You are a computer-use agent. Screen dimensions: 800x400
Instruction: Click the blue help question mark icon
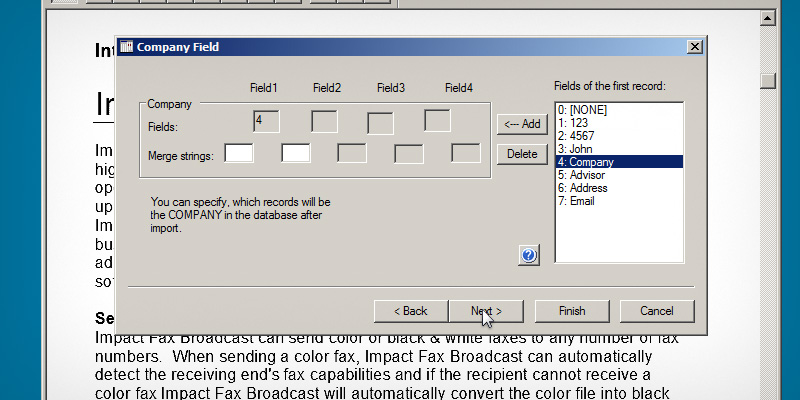pyautogui.click(x=529, y=255)
